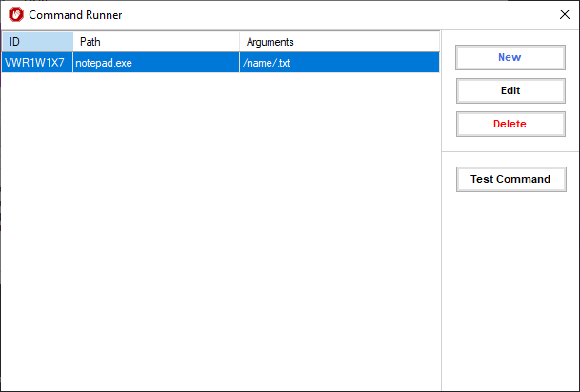Click the Command Runner title text

(x=75, y=15)
